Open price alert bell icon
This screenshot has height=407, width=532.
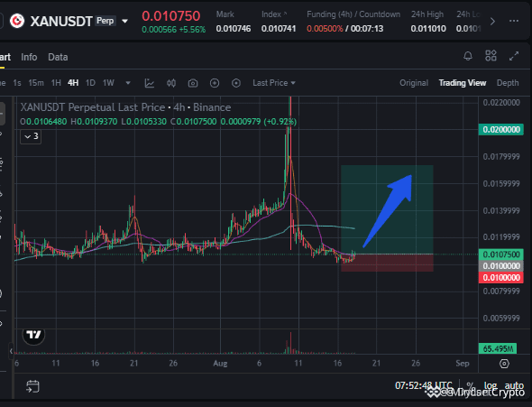(468, 56)
